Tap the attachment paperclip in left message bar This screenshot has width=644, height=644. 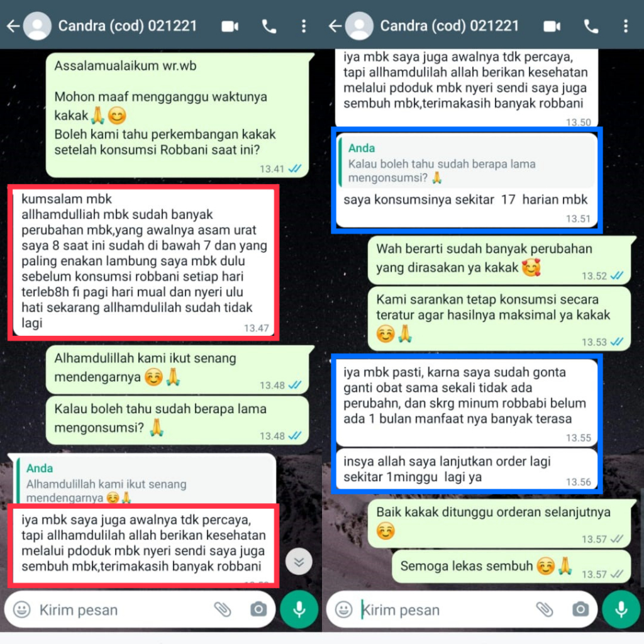tap(223, 609)
